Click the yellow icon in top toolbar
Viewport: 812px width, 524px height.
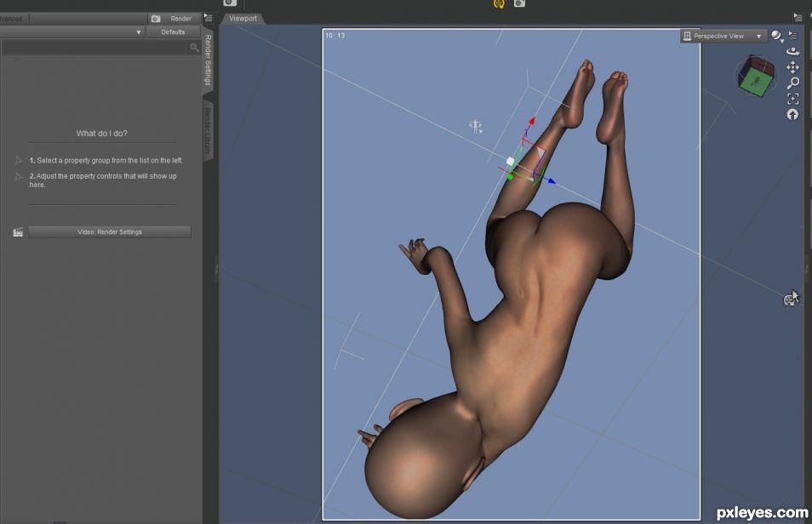(x=499, y=3)
